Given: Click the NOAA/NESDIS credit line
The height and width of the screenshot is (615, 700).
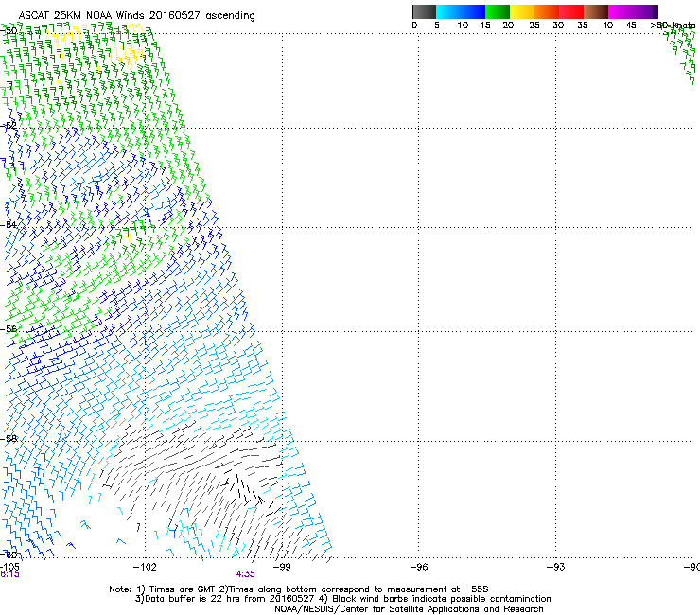Looking at the screenshot, I should click(409, 609).
